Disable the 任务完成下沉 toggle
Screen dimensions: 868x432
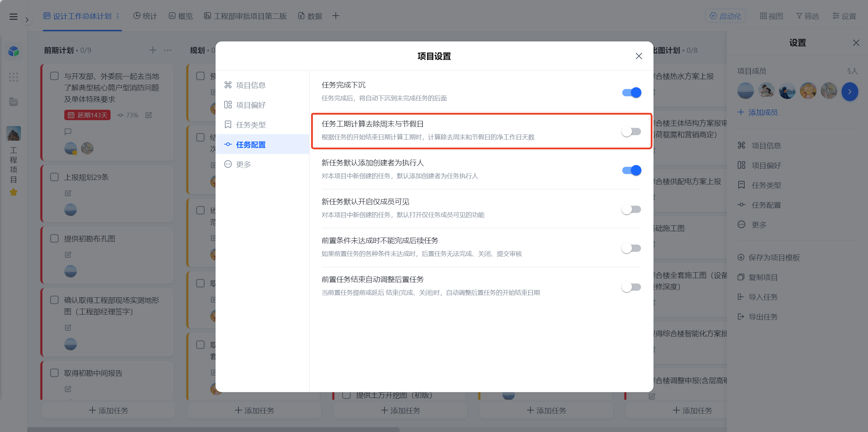point(631,92)
